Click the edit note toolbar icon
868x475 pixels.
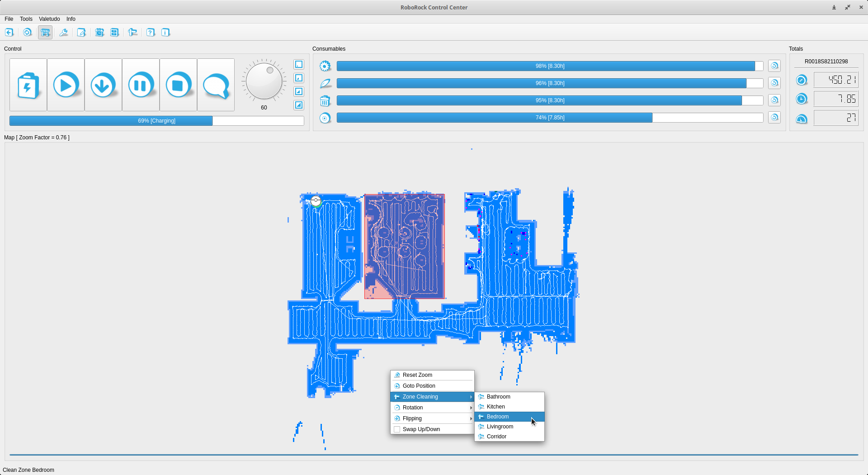pyautogui.click(x=81, y=32)
